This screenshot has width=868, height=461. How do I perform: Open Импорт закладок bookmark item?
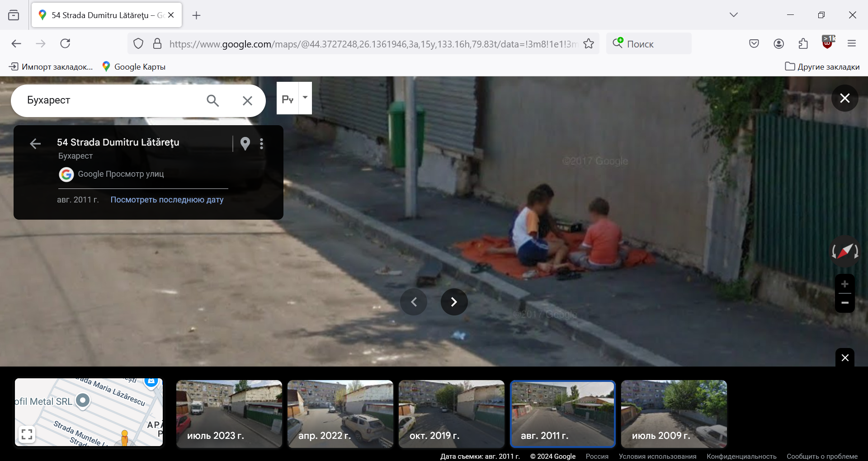pyautogui.click(x=51, y=67)
